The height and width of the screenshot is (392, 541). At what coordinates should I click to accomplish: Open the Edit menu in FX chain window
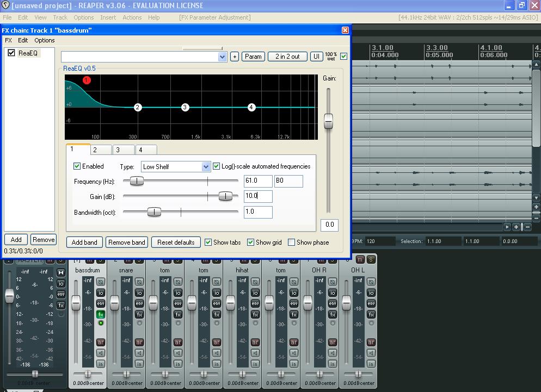click(23, 40)
